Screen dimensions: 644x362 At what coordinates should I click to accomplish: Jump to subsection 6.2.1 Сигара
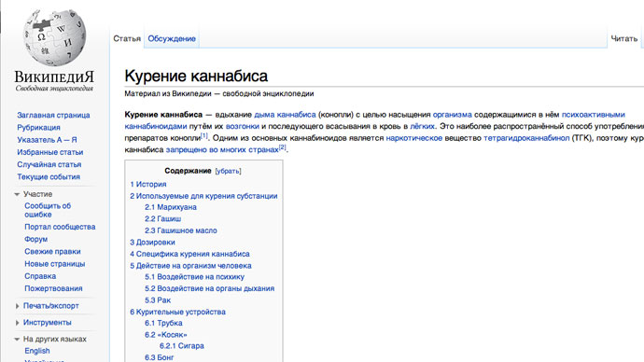[182, 346]
